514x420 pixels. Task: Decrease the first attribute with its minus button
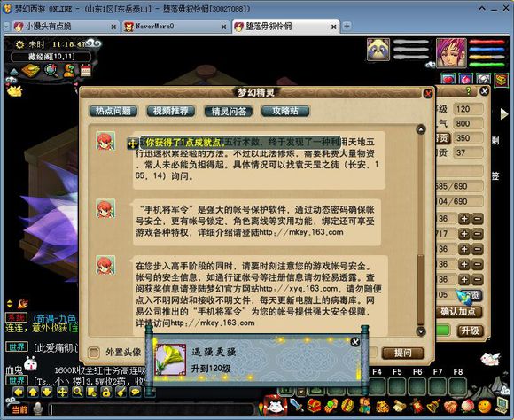478,218
